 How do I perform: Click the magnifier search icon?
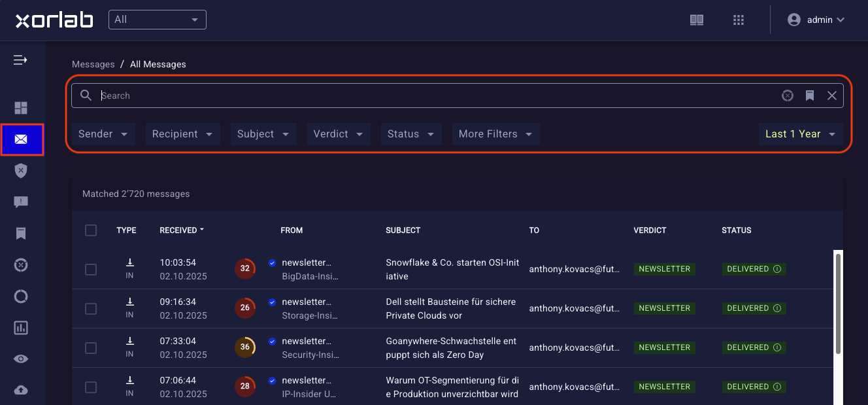point(86,96)
